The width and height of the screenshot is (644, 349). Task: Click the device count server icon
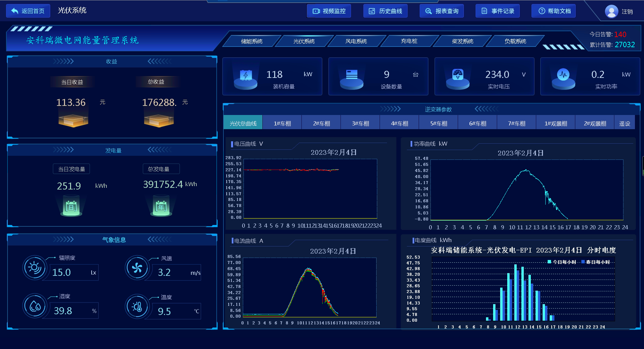tap(351, 75)
